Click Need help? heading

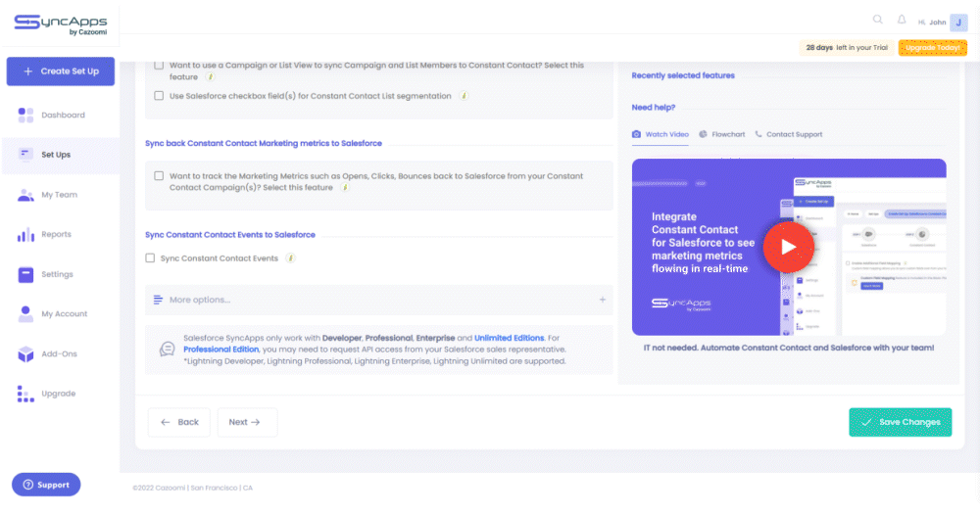pos(653,108)
